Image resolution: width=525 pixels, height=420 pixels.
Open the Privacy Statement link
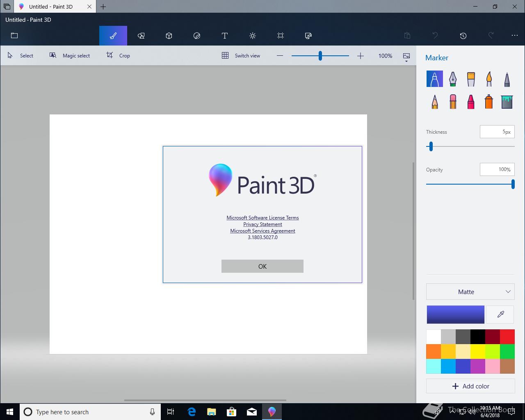click(x=262, y=224)
